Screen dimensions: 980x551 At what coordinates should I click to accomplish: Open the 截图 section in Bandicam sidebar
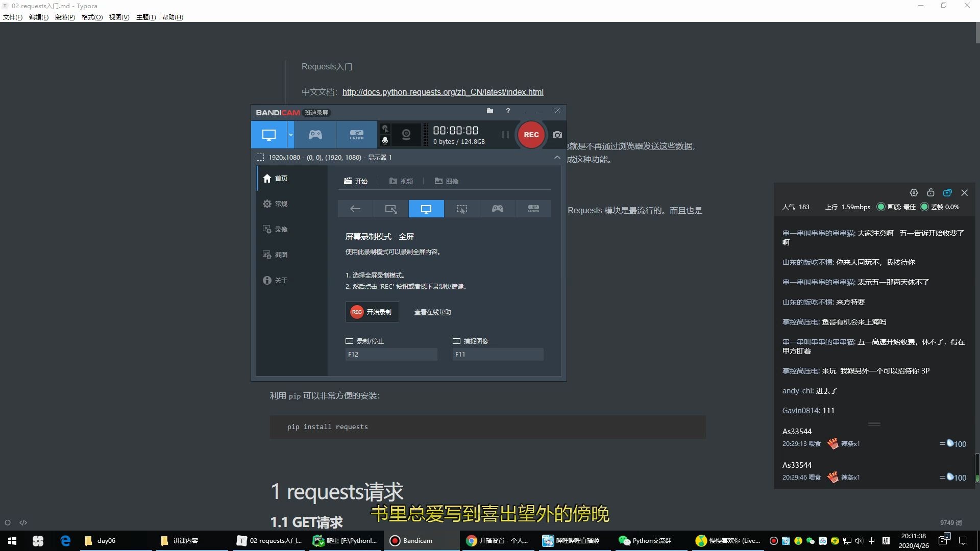tap(281, 254)
